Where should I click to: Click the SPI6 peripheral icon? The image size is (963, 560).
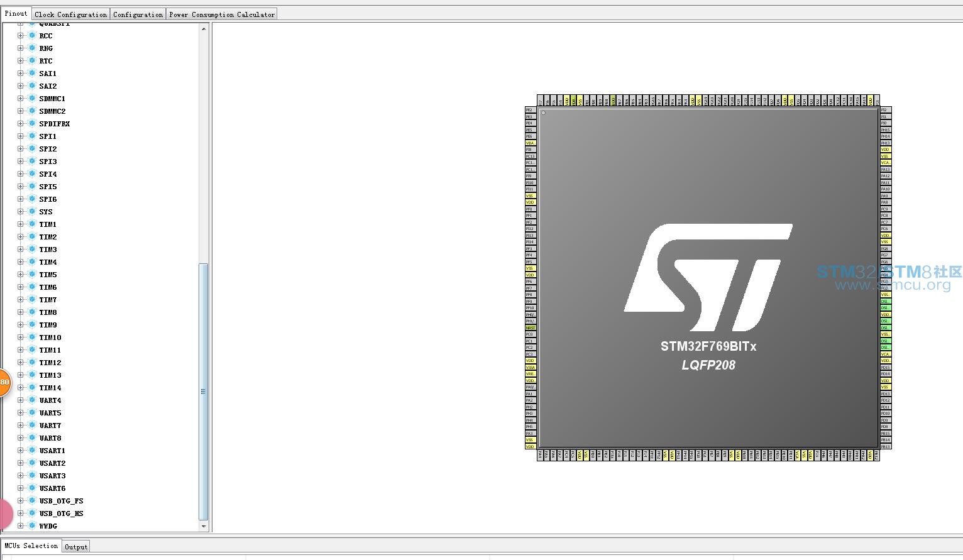tap(32, 199)
